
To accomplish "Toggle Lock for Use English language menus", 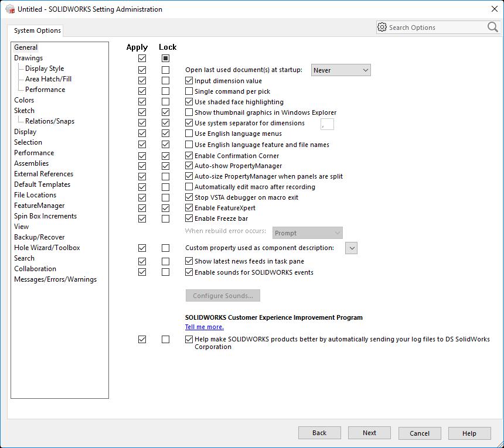I will click(x=165, y=134).
